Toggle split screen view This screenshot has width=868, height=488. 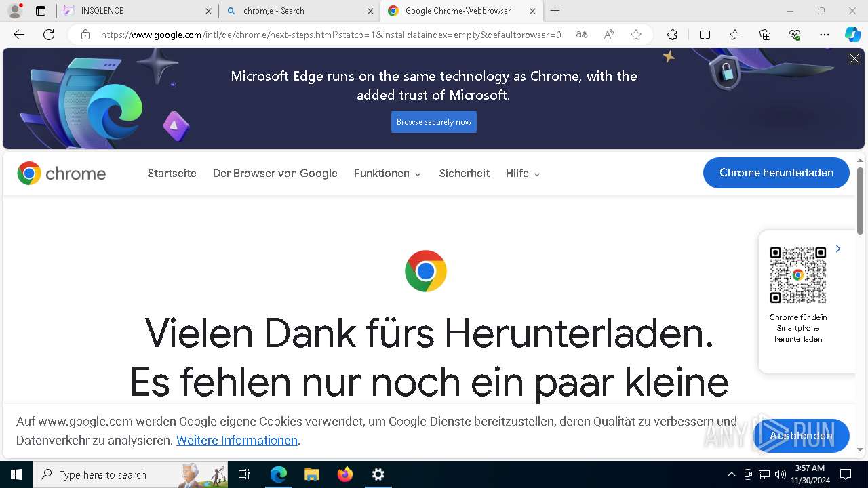(x=705, y=35)
